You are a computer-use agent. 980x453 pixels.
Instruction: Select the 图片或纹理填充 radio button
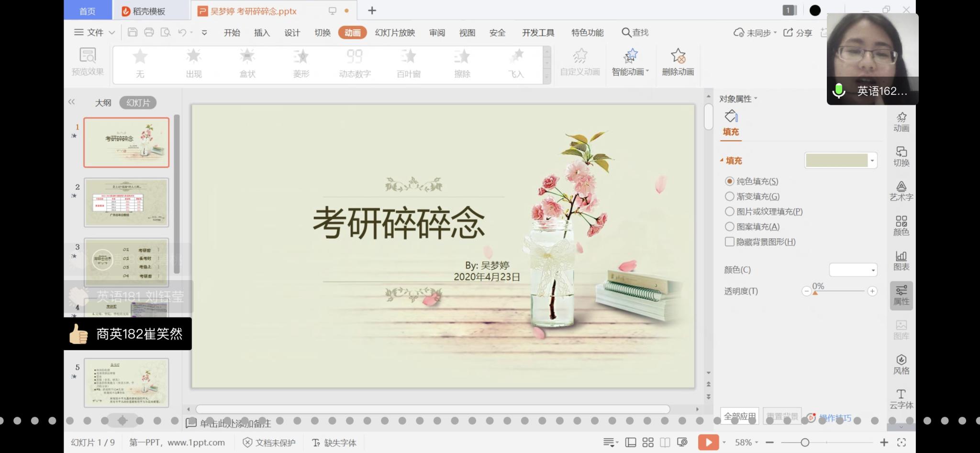tap(730, 212)
